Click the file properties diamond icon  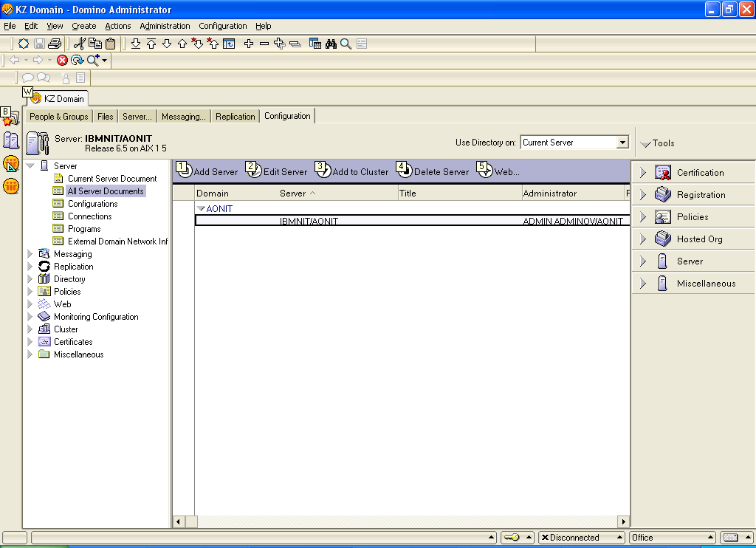[x=24, y=44]
